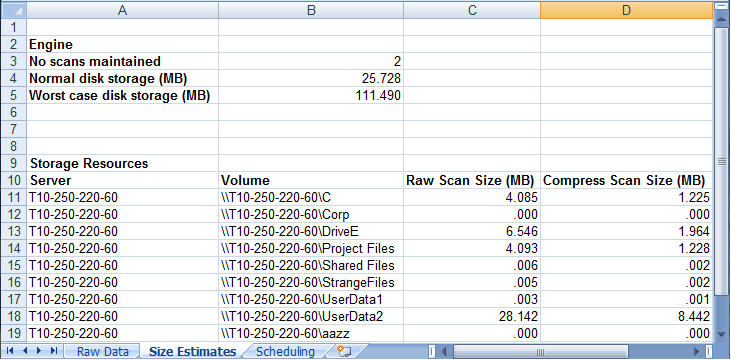Screen dimensions: 731x360
Task: Insert new worksheet icon tab
Action: pos(344,351)
